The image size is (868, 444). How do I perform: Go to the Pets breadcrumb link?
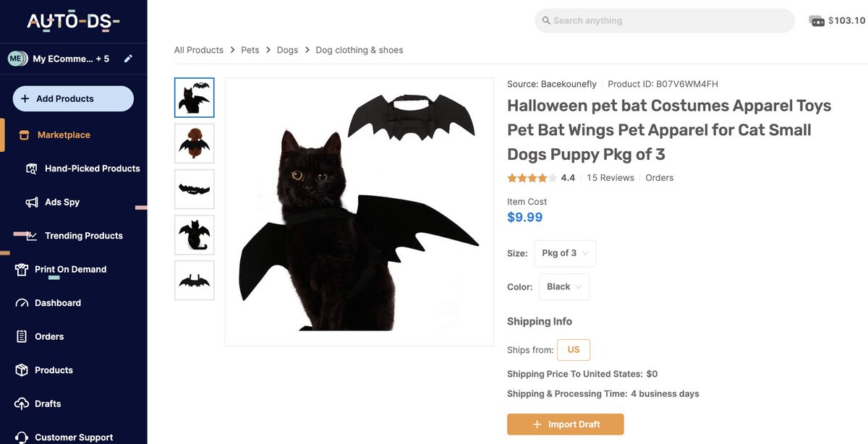[x=250, y=49]
